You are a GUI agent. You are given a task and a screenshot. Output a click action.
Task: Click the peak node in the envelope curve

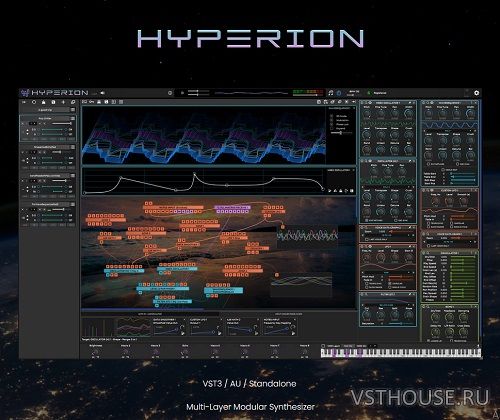(195, 174)
